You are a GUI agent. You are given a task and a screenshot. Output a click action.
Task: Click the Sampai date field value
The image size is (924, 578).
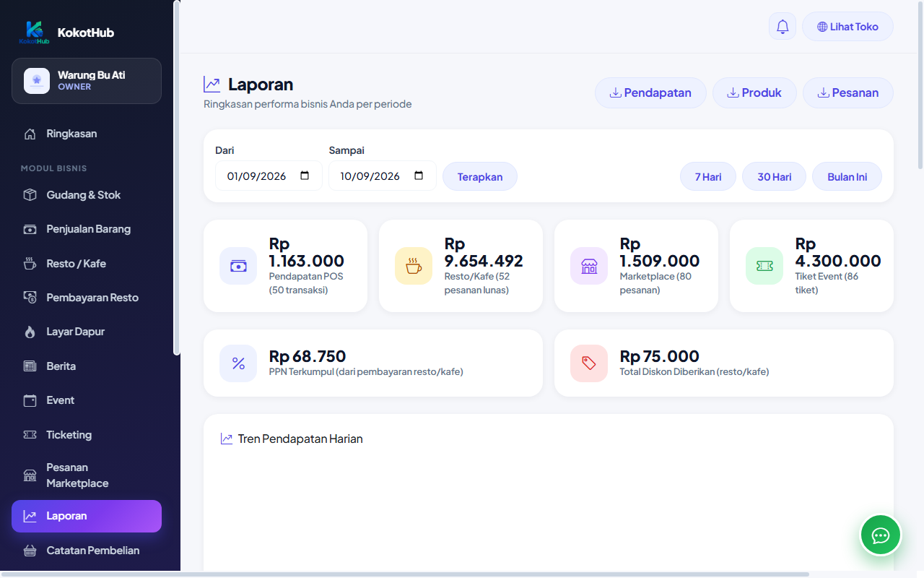click(370, 176)
